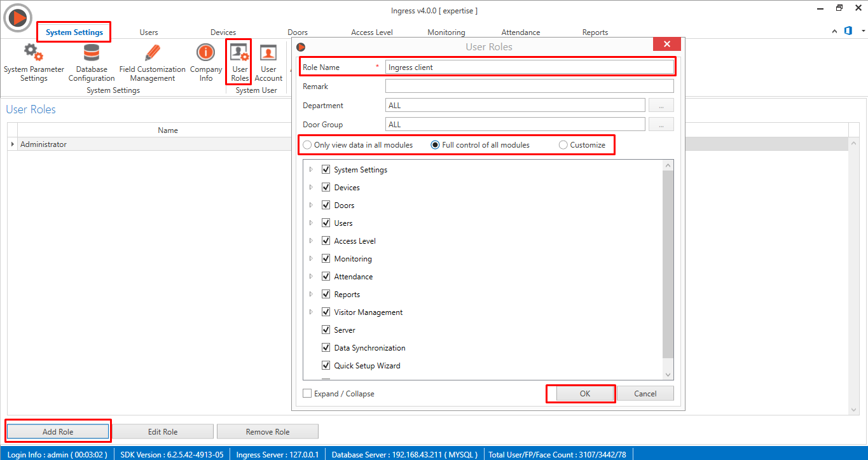
Task: Expand the Access Level tree node
Action: point(311,240)
